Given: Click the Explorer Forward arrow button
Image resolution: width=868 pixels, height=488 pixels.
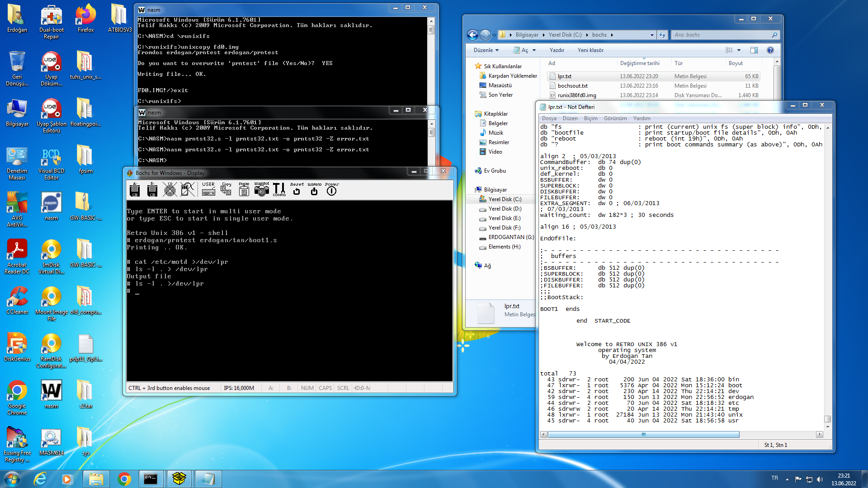Looking at the screenshot, I should [485, 35].
